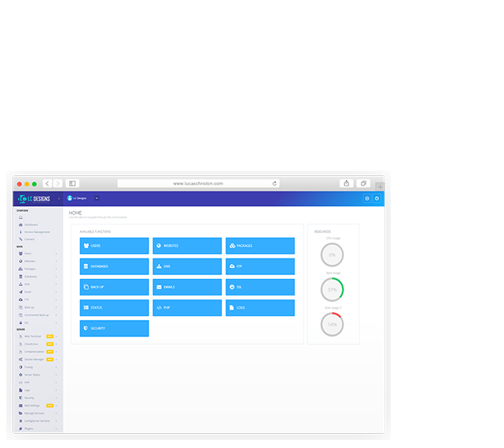Expand the Websites sidebar menu
This screenshot has height=448, width=504.
pos(56,261)
